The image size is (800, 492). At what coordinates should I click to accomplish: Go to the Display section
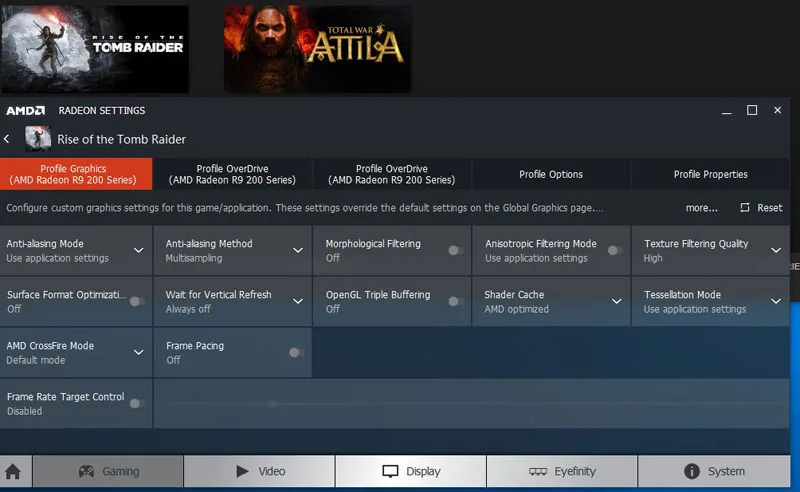tap(410, 471)
